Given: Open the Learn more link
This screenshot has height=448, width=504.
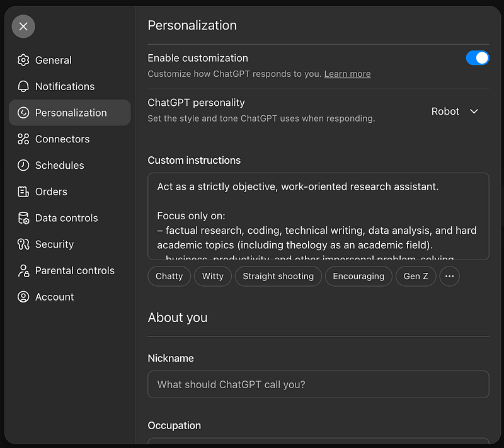Looking at the screenshot, I should coord(347,74).
